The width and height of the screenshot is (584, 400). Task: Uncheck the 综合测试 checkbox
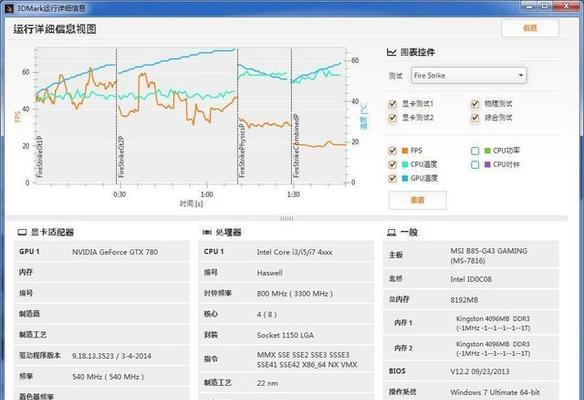pyautogui.click(x=475, y=118)
